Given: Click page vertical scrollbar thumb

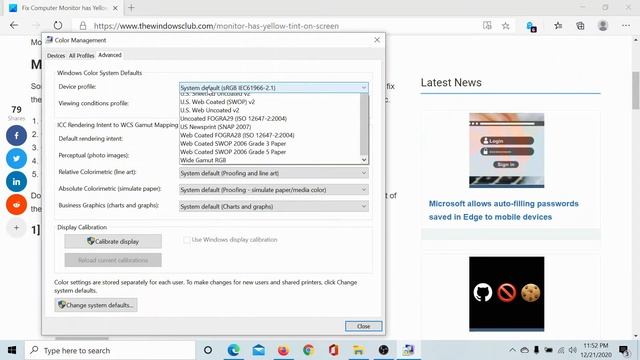Looking at the screenshot, I should 636,90.
